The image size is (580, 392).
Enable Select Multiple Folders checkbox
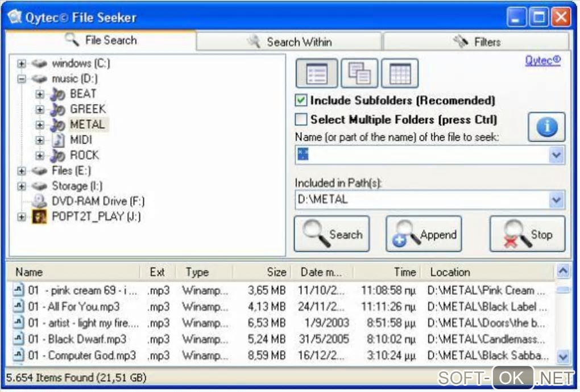301,119
